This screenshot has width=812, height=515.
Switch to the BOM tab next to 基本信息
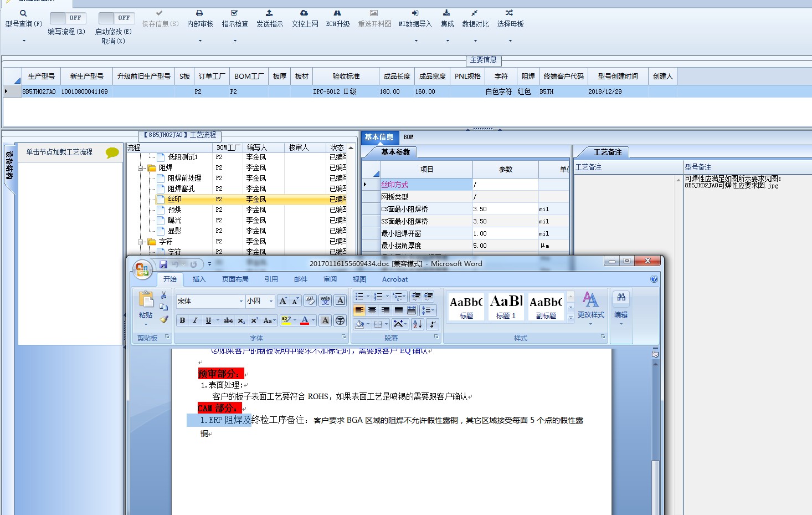pyautogui.click(x=409, y=137)
